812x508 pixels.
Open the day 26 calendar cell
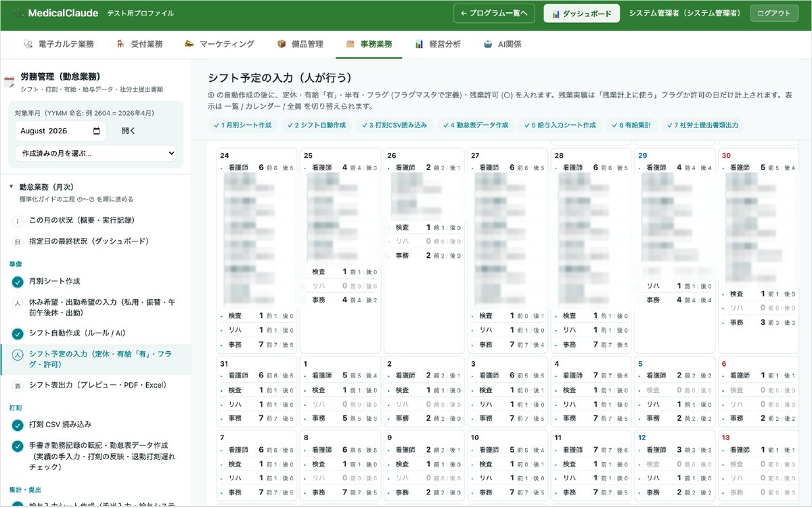coord(424,250)
